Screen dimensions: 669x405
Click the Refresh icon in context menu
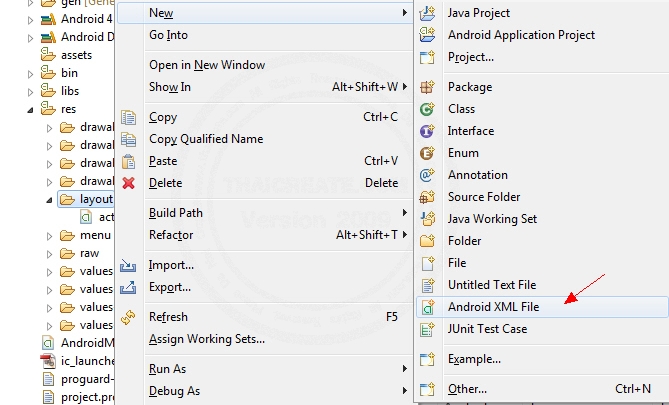click(128, 317)
